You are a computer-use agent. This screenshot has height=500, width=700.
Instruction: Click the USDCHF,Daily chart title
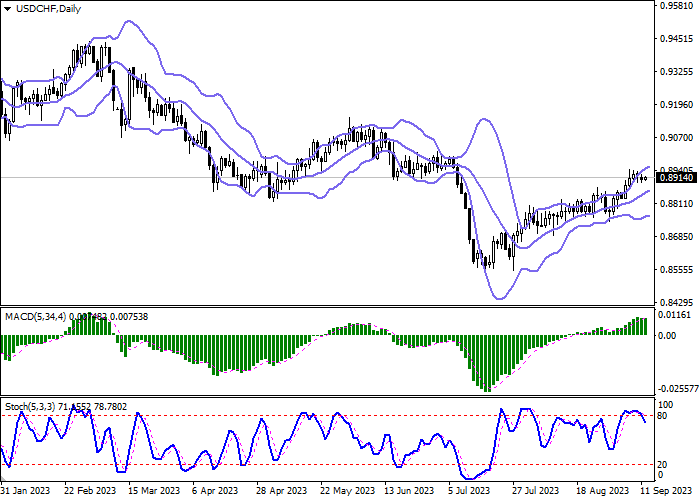48,9
